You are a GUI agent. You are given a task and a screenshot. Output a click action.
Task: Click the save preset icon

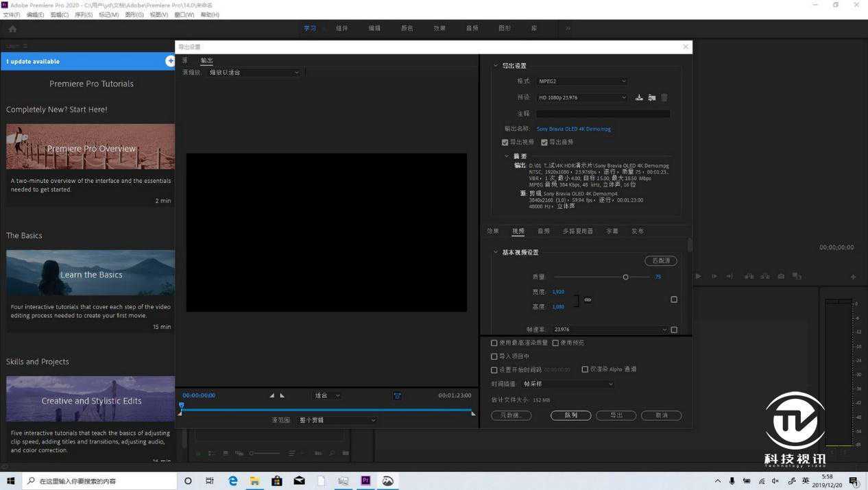point(639,98)
